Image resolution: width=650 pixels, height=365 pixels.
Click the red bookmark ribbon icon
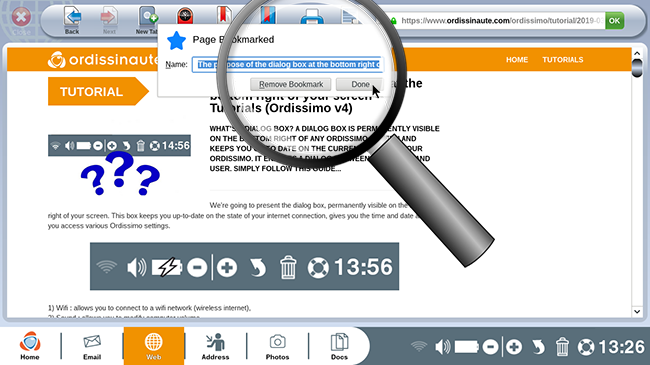point(224,16)
